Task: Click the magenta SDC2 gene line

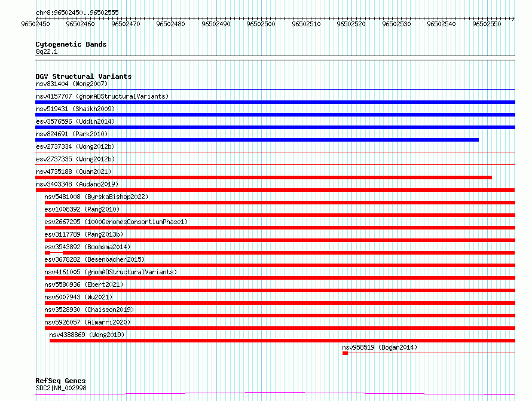Action: [275, 394]
